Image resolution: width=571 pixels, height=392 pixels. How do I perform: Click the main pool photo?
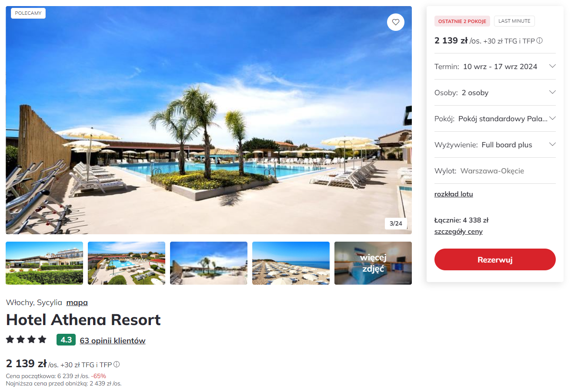(209, 120)
